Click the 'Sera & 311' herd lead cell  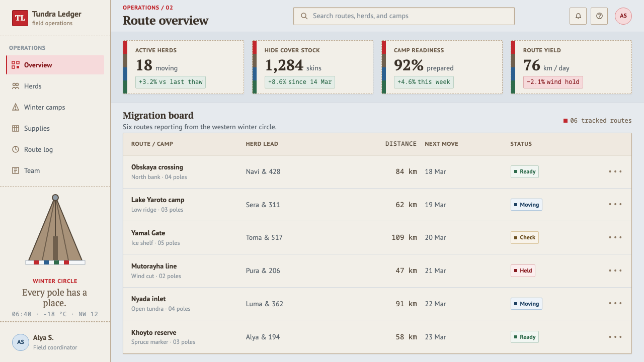(263, 205)
